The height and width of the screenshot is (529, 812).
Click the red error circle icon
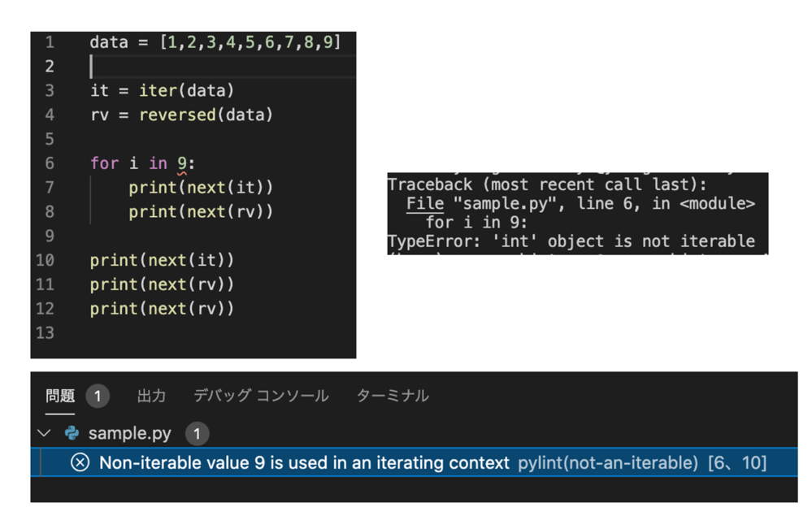tap(80, 462)
